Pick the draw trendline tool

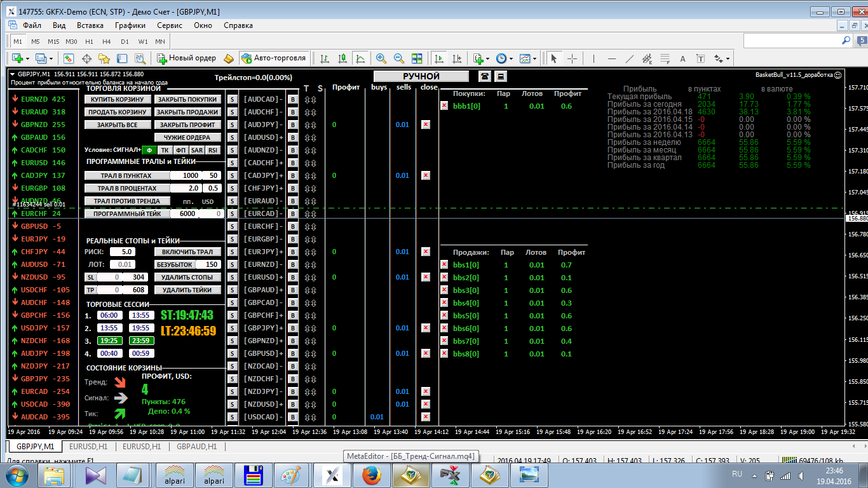[630, 58]
